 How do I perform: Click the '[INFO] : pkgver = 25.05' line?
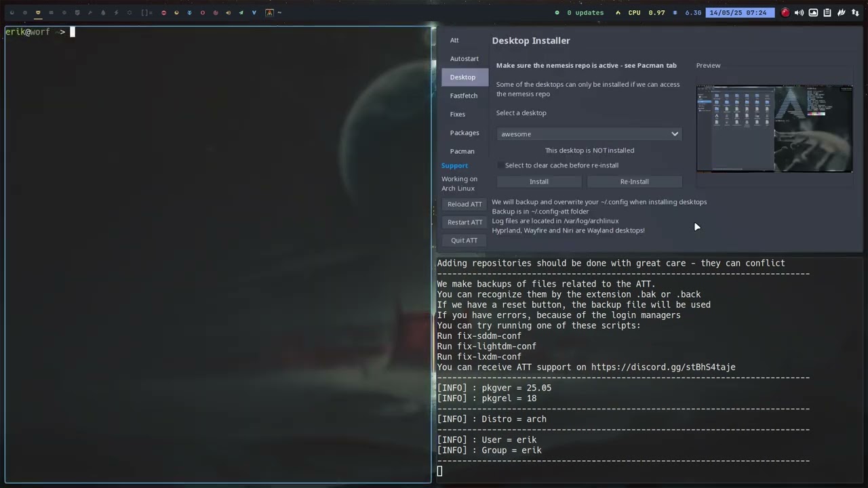pyautogui.click(x=494, y=388)
